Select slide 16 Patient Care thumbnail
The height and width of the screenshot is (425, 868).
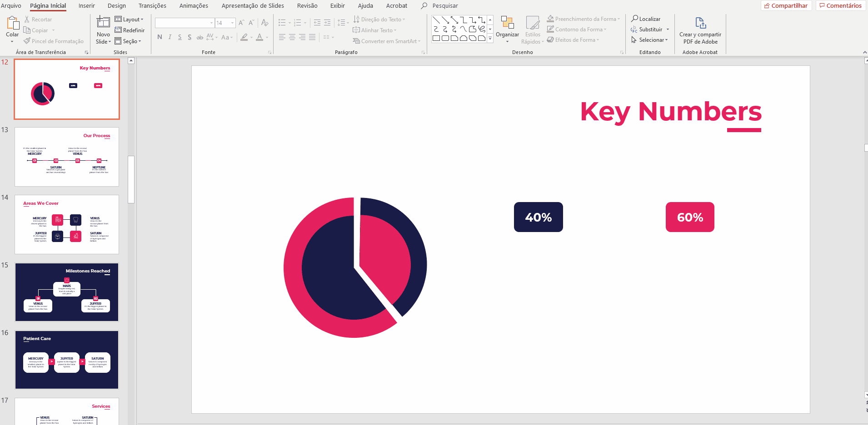(x=67, y=360)
